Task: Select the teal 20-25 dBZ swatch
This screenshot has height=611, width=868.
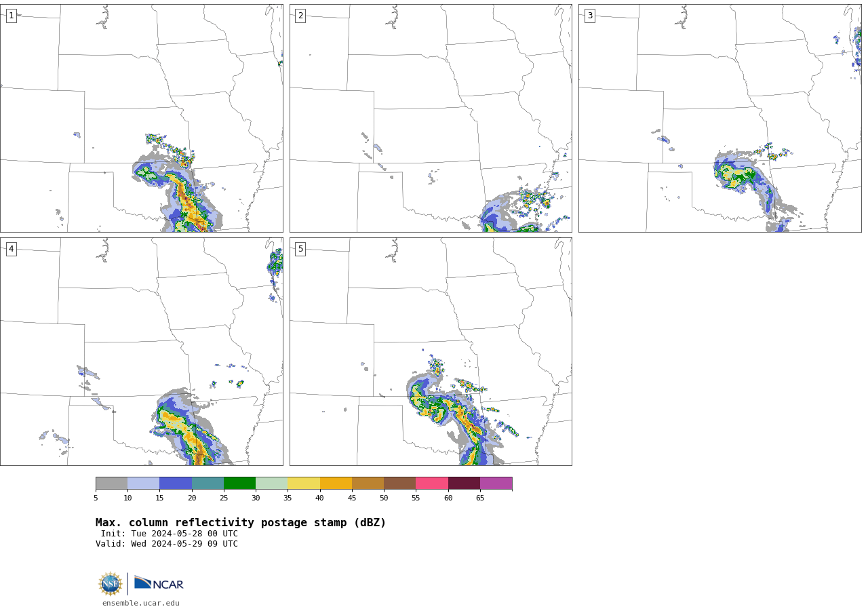Action: click(x=208, y=484)
